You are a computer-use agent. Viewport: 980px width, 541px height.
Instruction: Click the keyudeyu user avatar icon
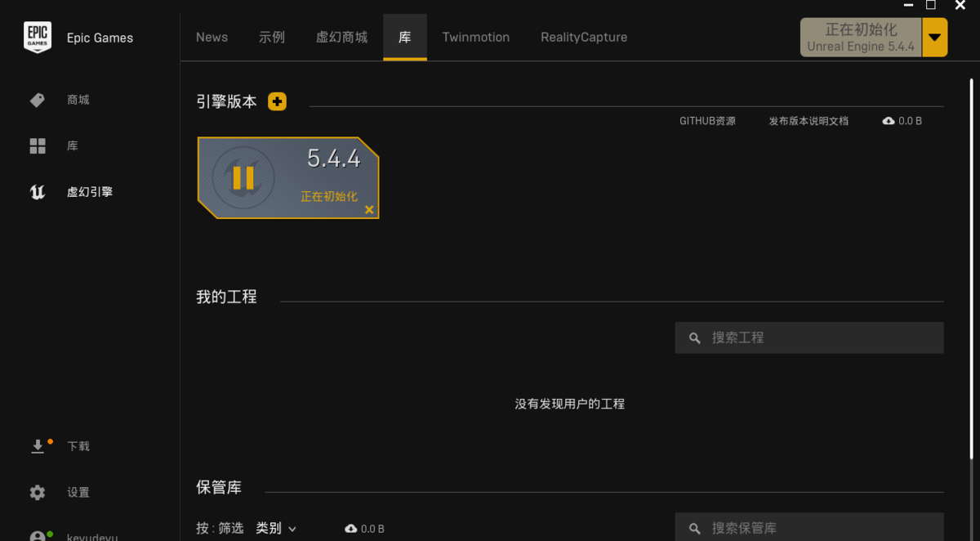pos(38,536)
